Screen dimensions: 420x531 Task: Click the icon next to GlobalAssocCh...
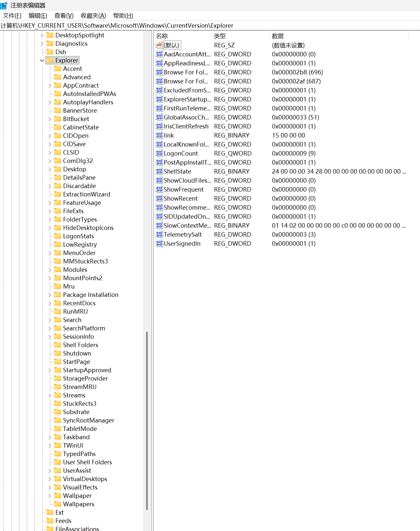click(x=159, y=117)
